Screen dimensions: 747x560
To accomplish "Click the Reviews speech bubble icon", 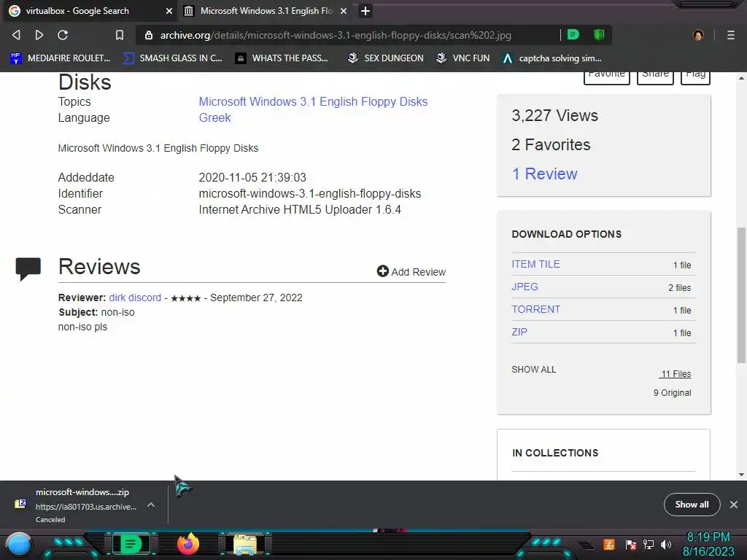I will 28,268.
